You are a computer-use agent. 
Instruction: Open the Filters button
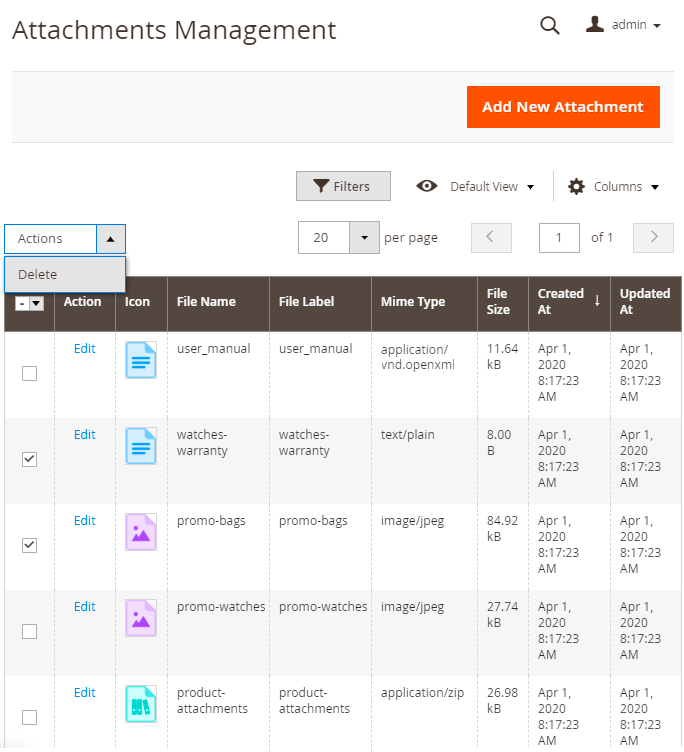point(342,186)
